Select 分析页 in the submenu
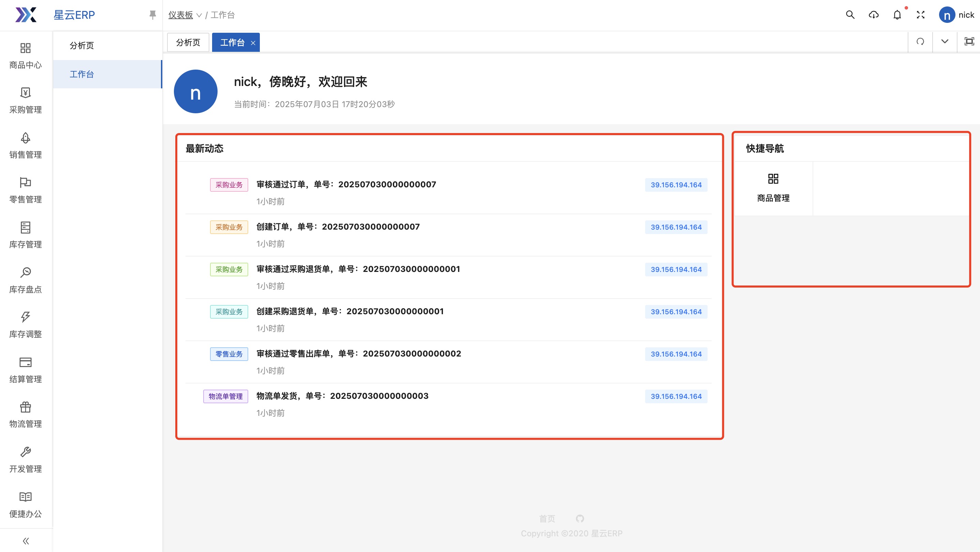The width and height of the screenshot is (980, 552). 82,46
